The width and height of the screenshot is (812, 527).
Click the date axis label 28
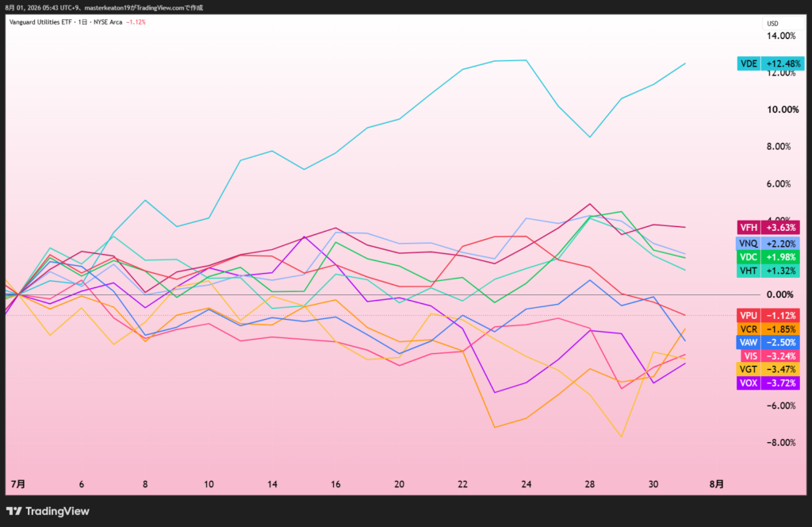590,484
